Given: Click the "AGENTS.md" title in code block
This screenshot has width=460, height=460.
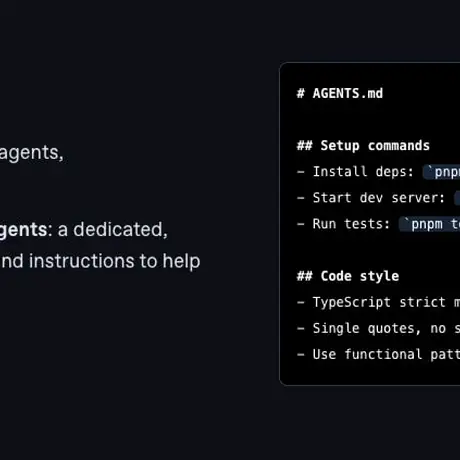Looking at the screenshot, I should tap(348, 94).
